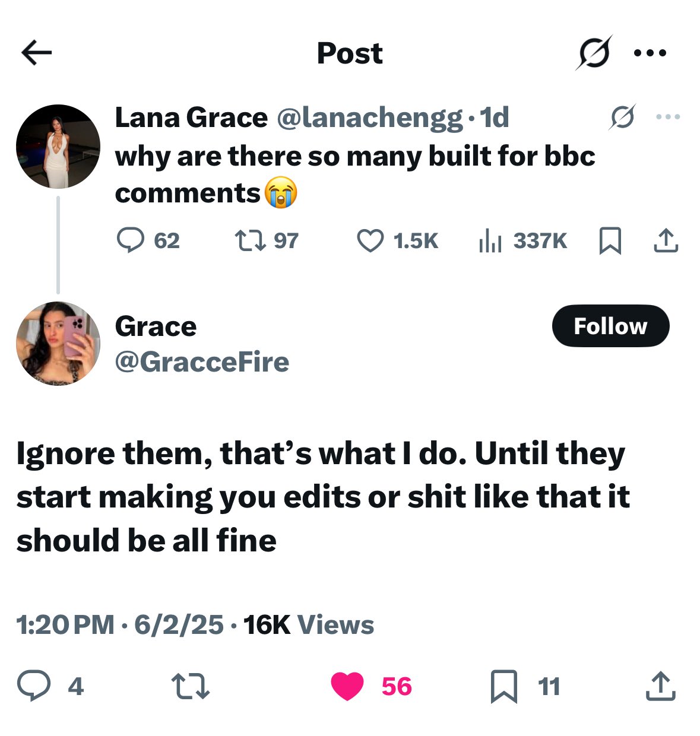700x736 pixels.
Task: Like Lana Grace's post
Action: point(370,240)
